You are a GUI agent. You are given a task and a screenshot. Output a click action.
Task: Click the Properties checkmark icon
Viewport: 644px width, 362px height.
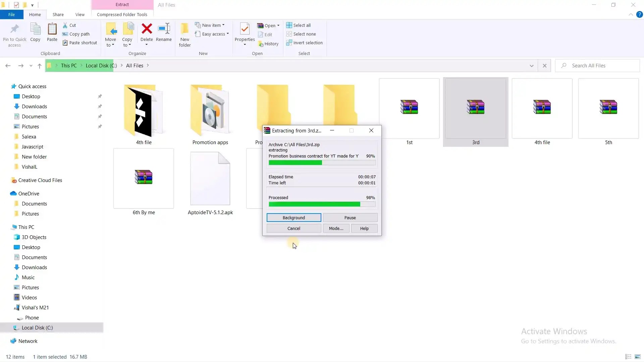245,29
